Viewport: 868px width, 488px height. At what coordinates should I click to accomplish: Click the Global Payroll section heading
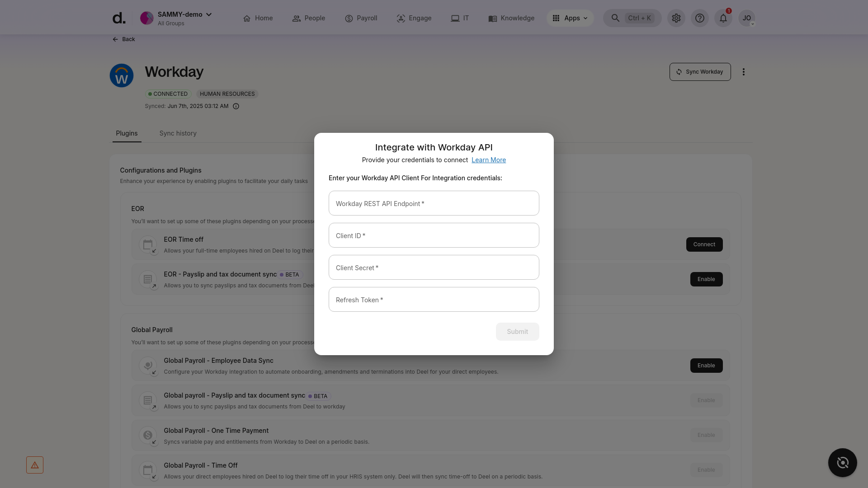pos(152,330)
